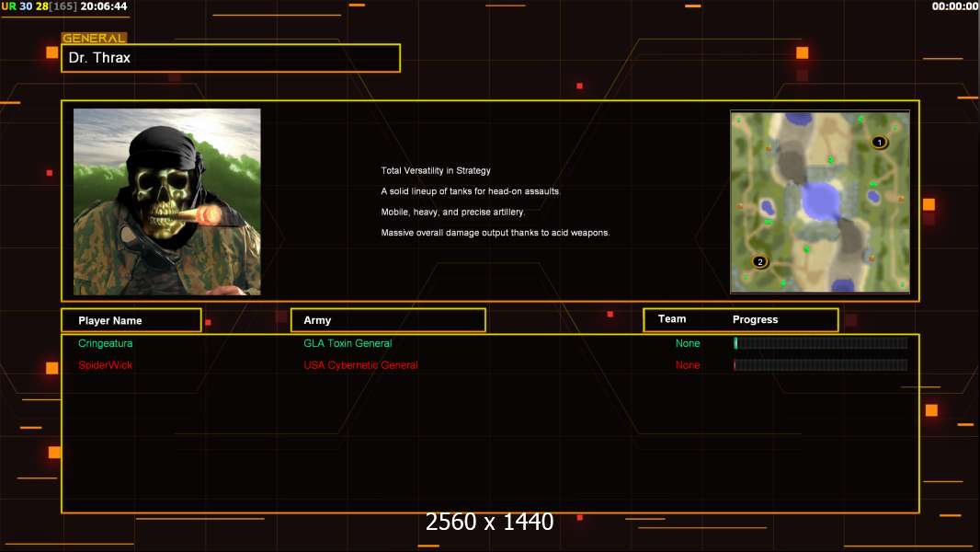Click Cringeatura's loading progress bar
This screenshot has width=980, height=552.
tap(821, 343)
